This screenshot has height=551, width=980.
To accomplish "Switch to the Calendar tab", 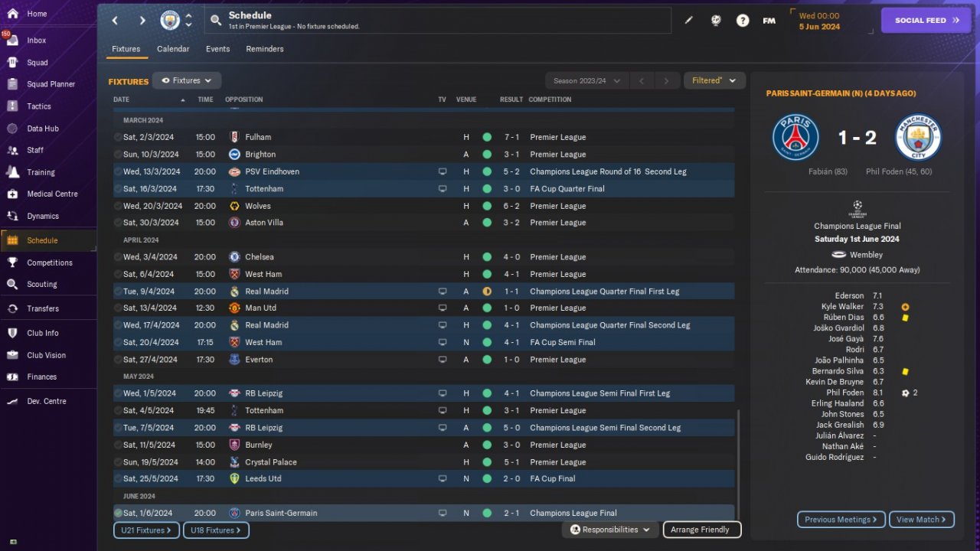I will pos(173,49).
